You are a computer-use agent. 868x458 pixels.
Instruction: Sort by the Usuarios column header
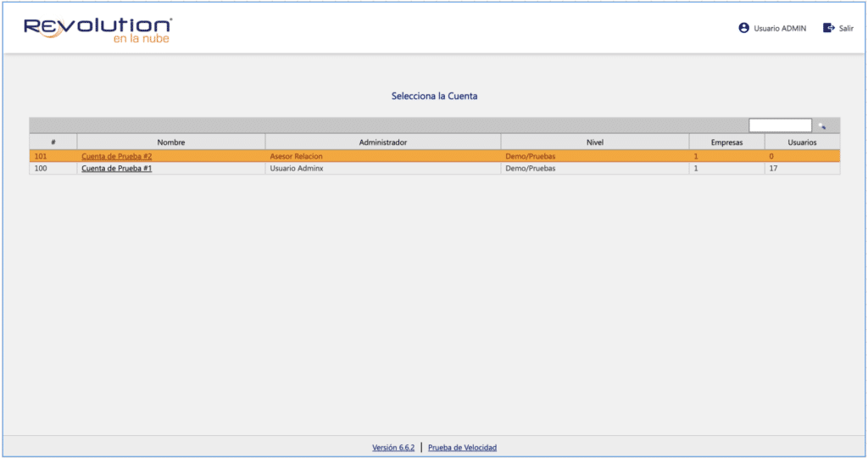802,142
